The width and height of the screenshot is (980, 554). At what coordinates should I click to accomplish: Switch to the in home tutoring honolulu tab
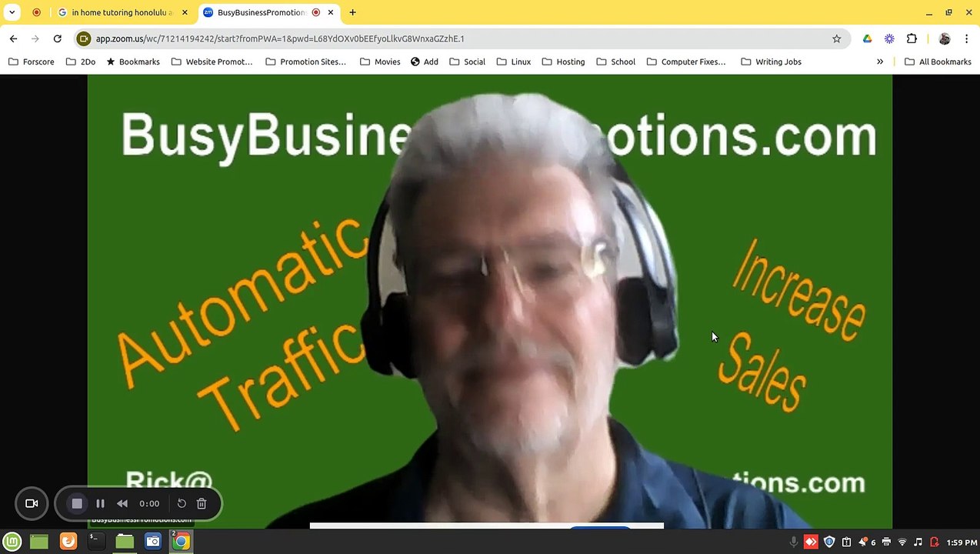tap(122, 12)
